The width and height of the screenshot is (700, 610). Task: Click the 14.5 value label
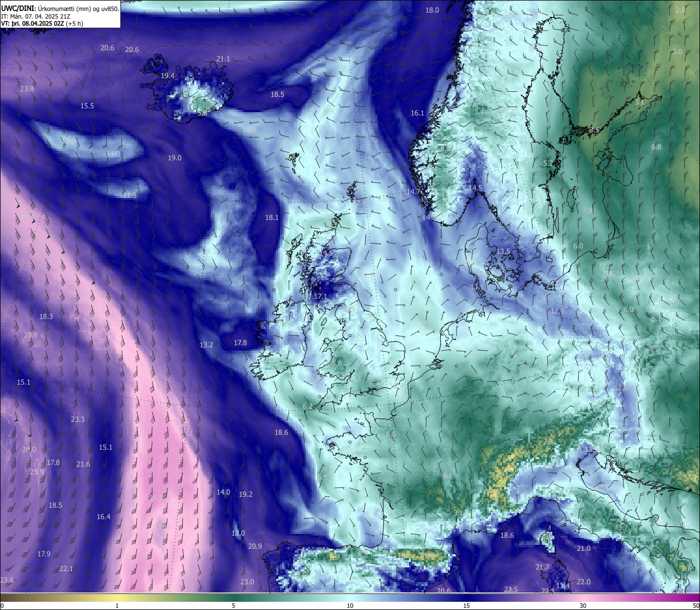tap(475, 188)
